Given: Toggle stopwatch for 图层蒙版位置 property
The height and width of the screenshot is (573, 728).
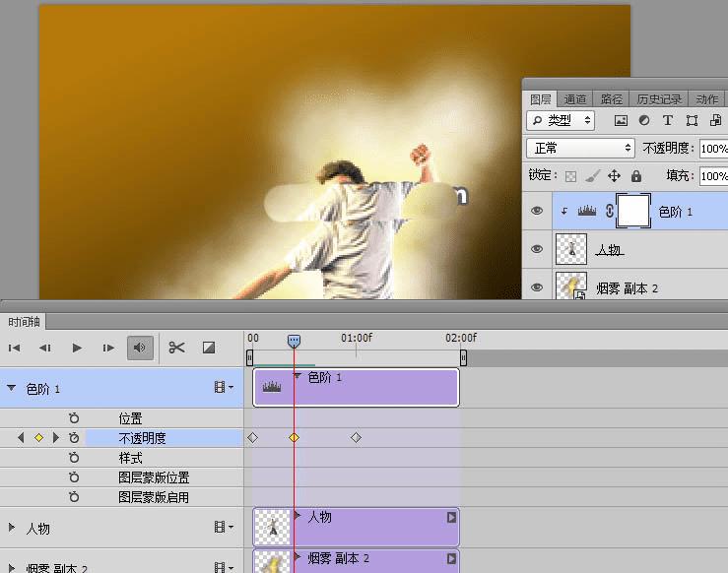Looking at the screenshot, I should [x=74, y=477].
